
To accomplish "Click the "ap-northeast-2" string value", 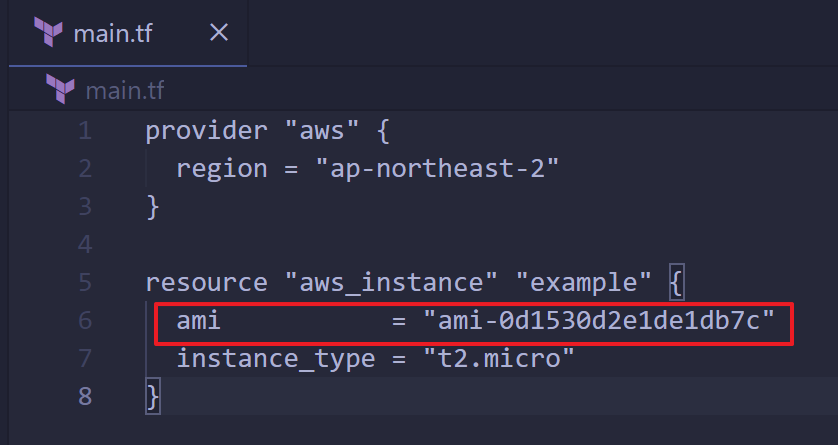I will (x=437, y=169).
